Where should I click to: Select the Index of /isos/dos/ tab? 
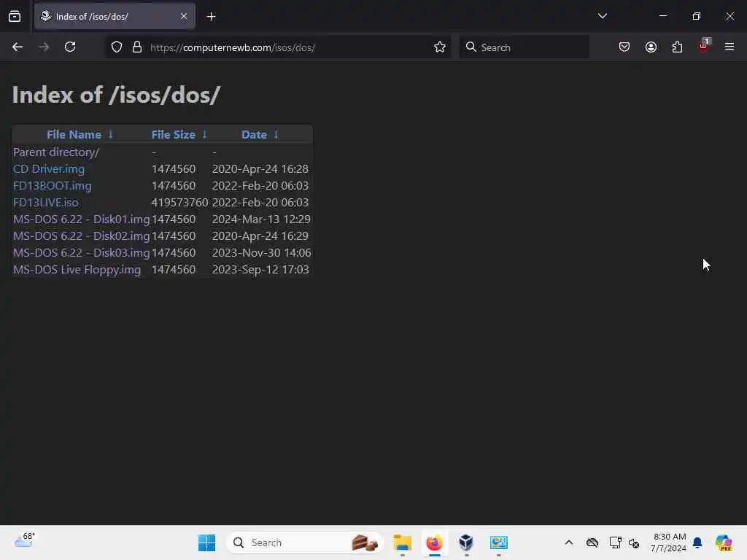pos(115,16)
